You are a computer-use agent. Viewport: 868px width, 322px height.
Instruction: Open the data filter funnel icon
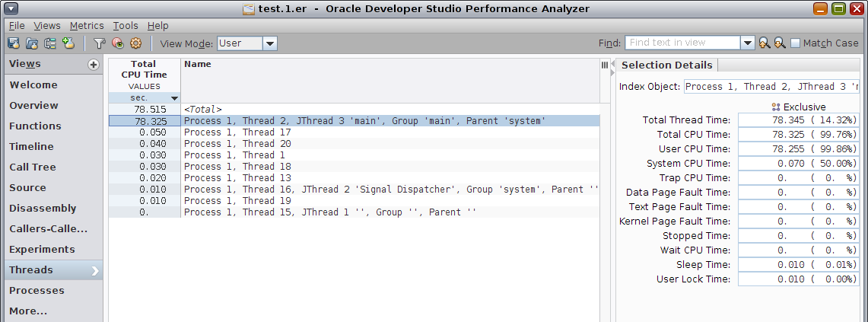click(99, 43)
